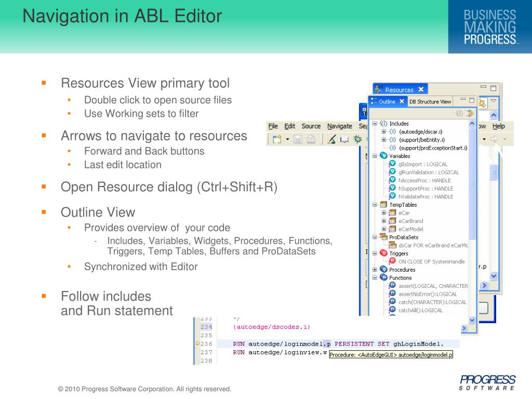Click Resources view scrollbar down arrow
This screenshot has height=399, width=532.
(x=494, y=276)
